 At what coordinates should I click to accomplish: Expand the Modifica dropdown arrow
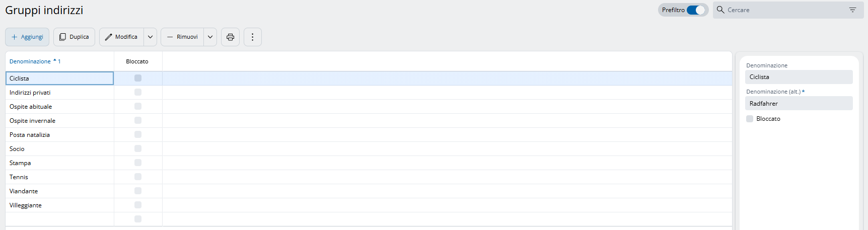pos(150,37)
